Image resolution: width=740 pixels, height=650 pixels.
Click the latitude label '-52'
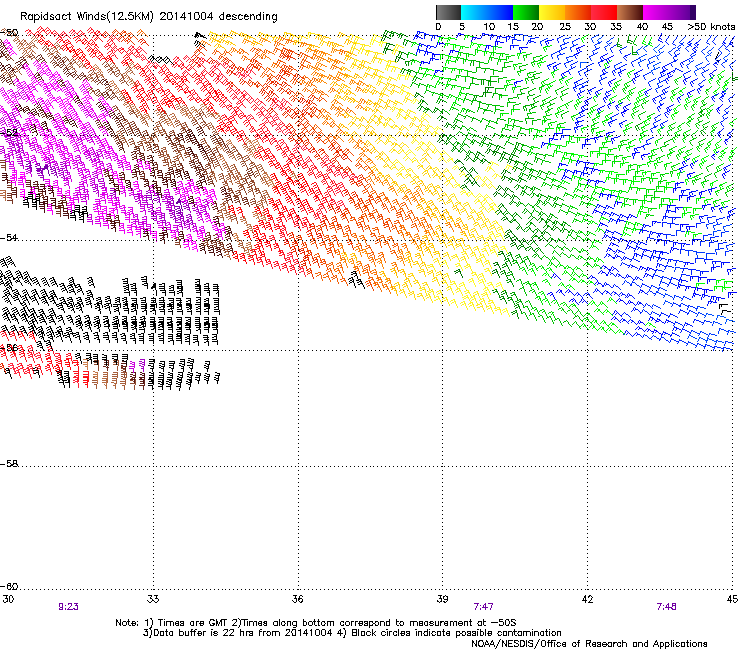click(x=9, y=133)
